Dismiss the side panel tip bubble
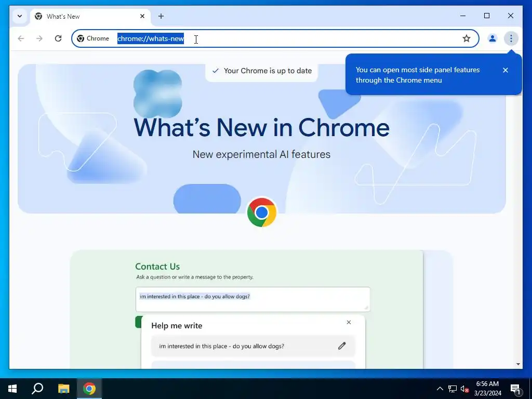This screenshot has width=532, height=399. click(x=506, y=70)
